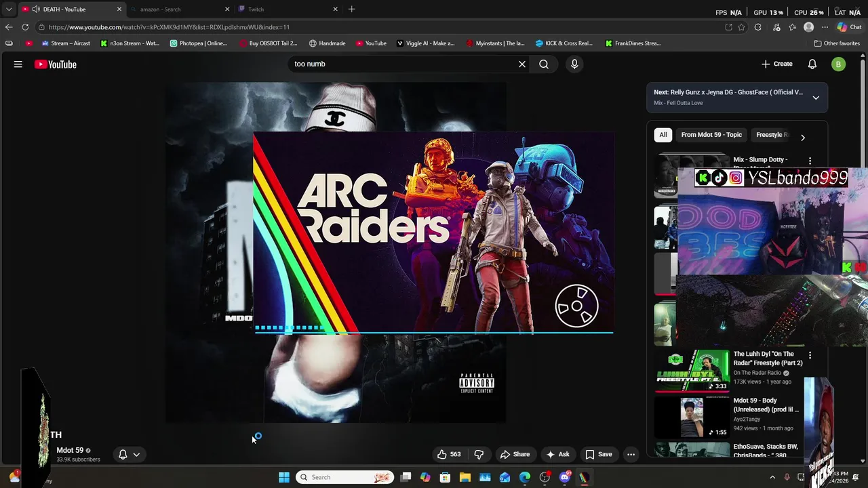Select the 'Freestyle' filter chip
The image size is (868, 488).
(x=771, y=135)
